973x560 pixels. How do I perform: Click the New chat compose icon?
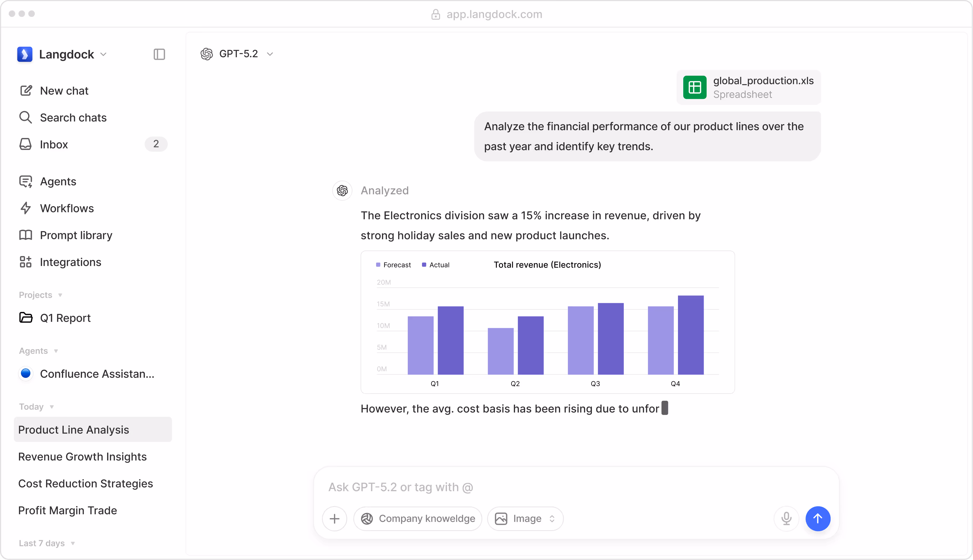[26, 91]
